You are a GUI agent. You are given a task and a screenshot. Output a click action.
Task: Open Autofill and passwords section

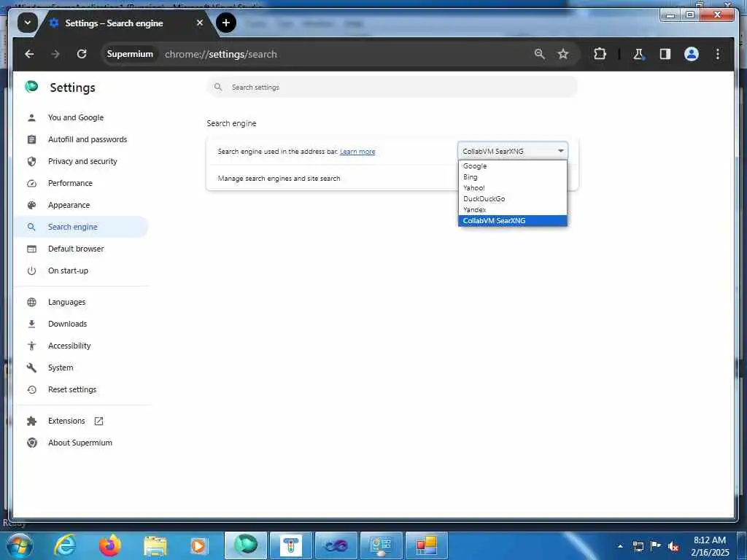[x=88, y=139]
